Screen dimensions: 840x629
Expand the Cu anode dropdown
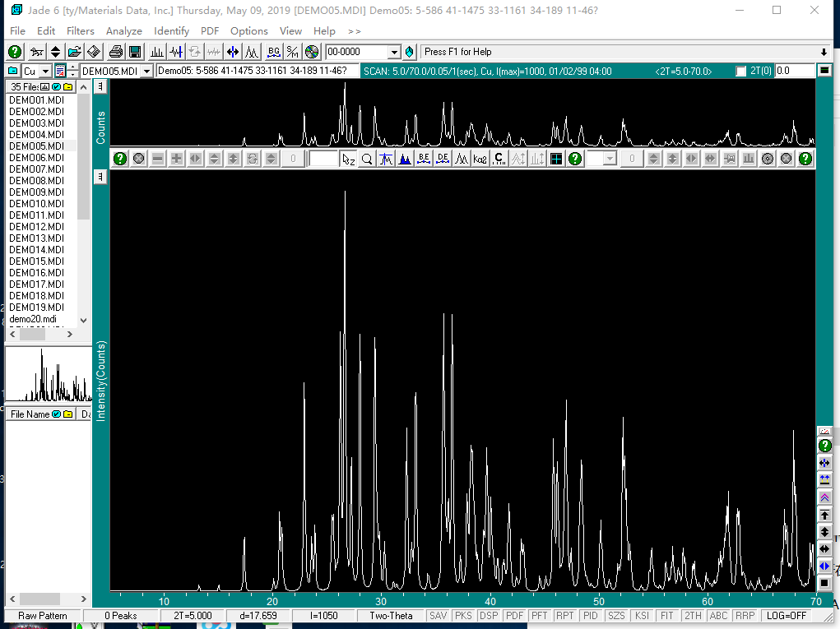tap(45, 72)
